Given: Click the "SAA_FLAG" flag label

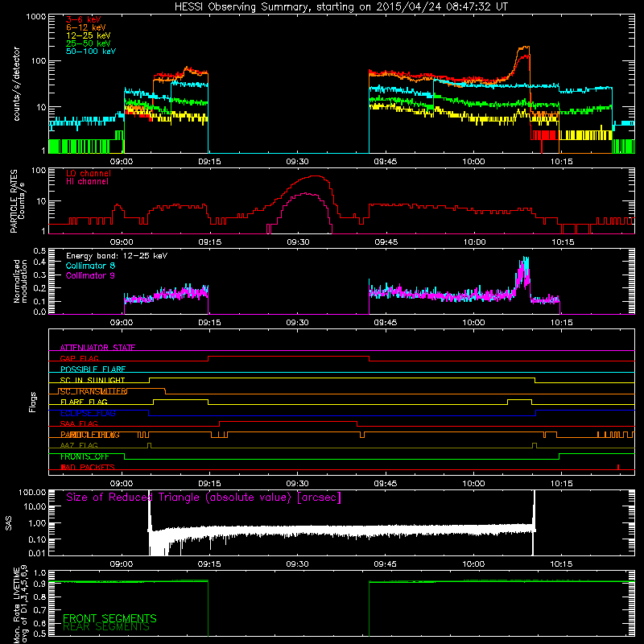Looking at the screenshot, I should pyautogui.click(x=79, y=424).
